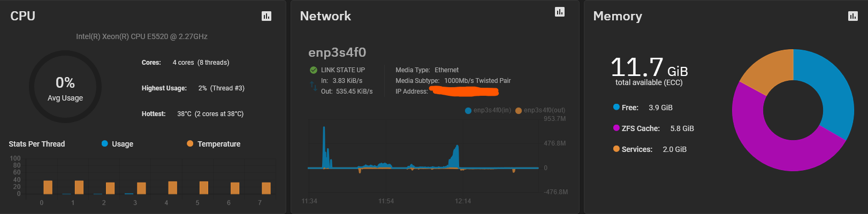
Task: Click the blue Free memory legend dot
Action: tap(616, 107)
